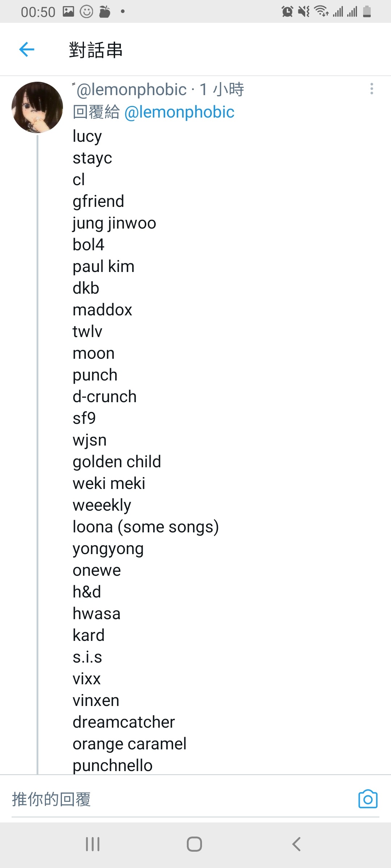391x868 pixels.
Task: Tap the muted sound status icon
Action: pyautogui.click(x=304, y=12)
